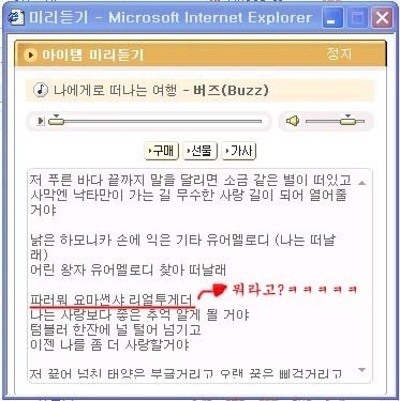This screenshot has width=400, height=401.
Task: Click the artist name 버즈(Buzz)
Action: pos(231,90)
